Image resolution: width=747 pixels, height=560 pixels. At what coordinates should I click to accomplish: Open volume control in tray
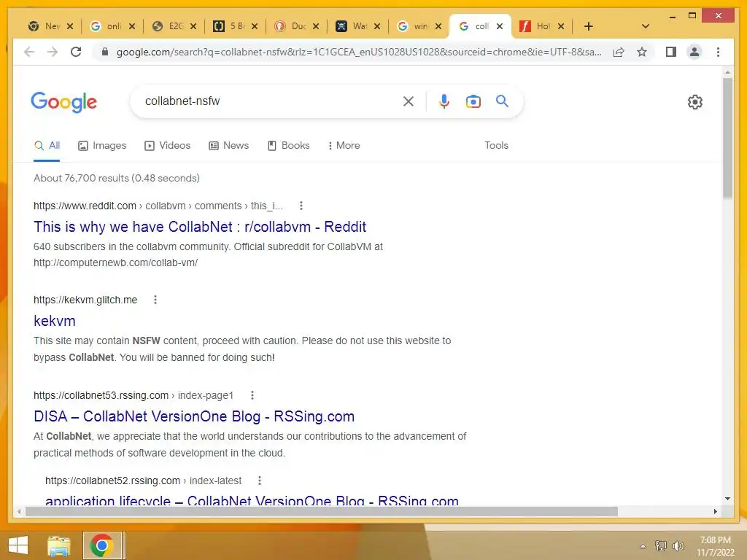[678, 545]
